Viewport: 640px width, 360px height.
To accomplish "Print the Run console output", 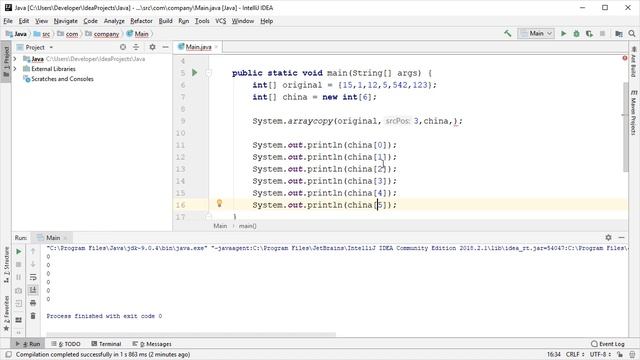I will coord(33,303).
